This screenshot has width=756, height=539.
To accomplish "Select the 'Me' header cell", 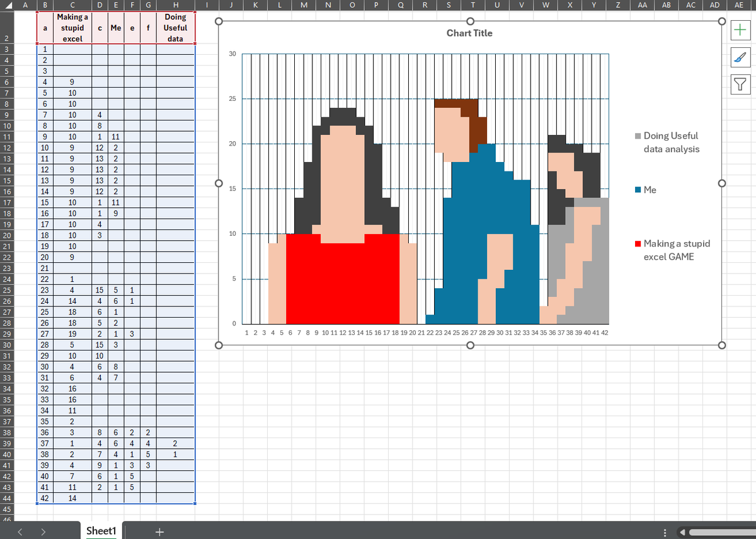I will tap(116, 28).
